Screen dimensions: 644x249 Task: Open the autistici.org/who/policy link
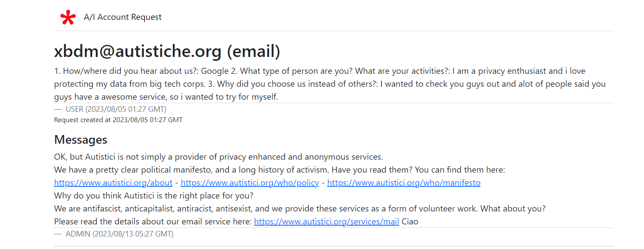pos(250,183)
